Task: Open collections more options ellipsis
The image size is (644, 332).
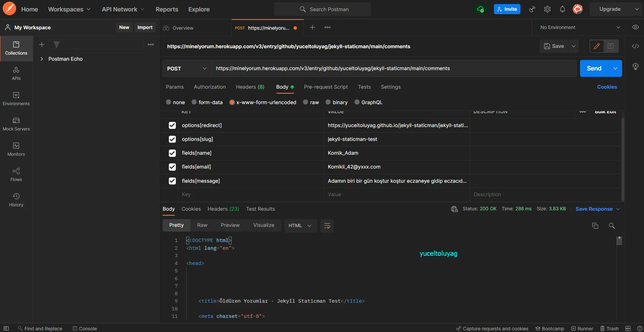Action: click(x=151, y=44)
